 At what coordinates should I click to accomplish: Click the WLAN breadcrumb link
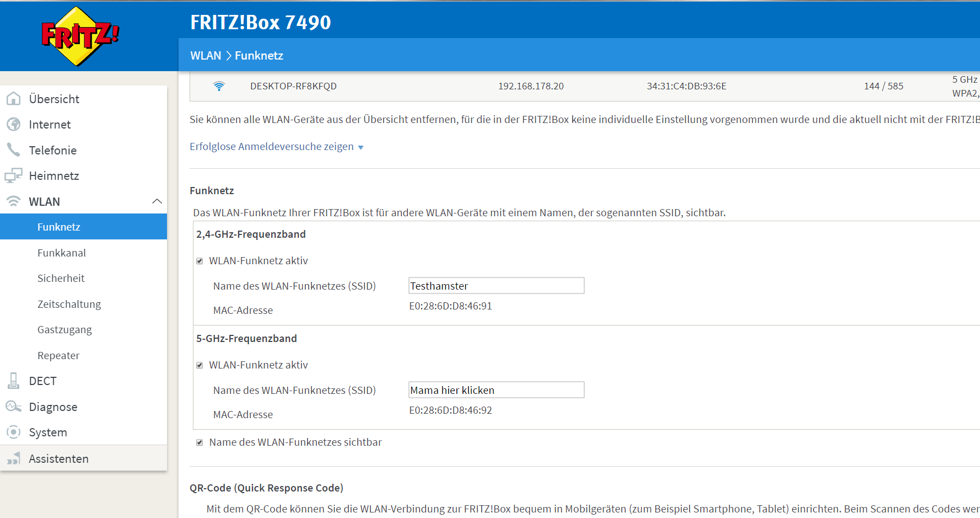pos(206,55)
